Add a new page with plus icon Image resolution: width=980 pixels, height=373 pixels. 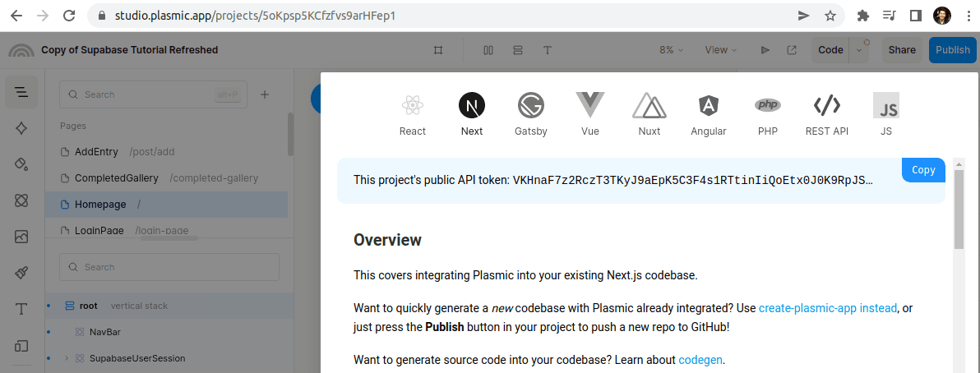[x=265, y=94]
